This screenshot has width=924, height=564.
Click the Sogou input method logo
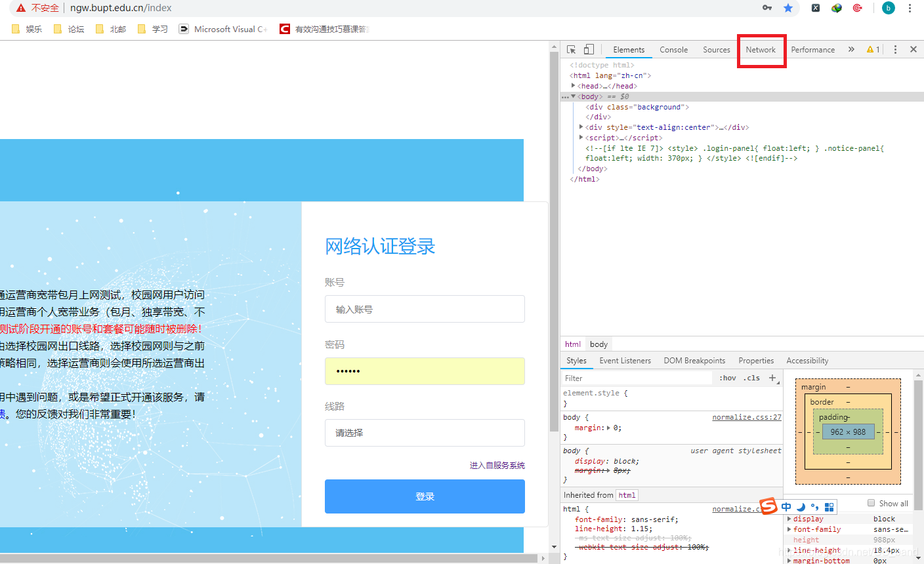tap(768, 506)
